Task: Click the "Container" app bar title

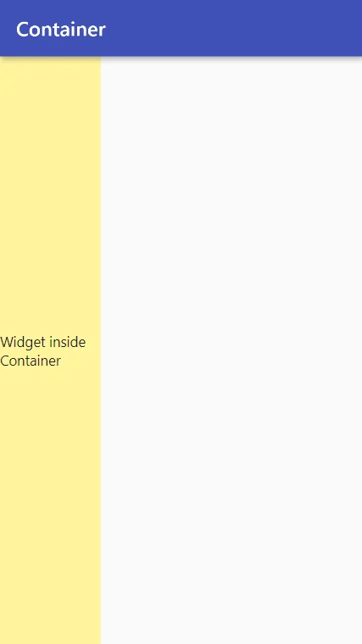Action: [x=61, y=29]
